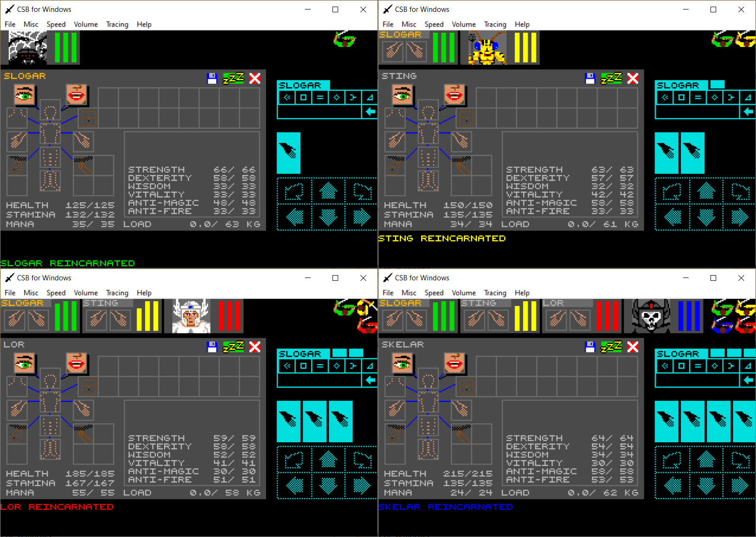
Task: Click the spell backspace arrow in the LOR sheet window
Action: pos(369,380)
